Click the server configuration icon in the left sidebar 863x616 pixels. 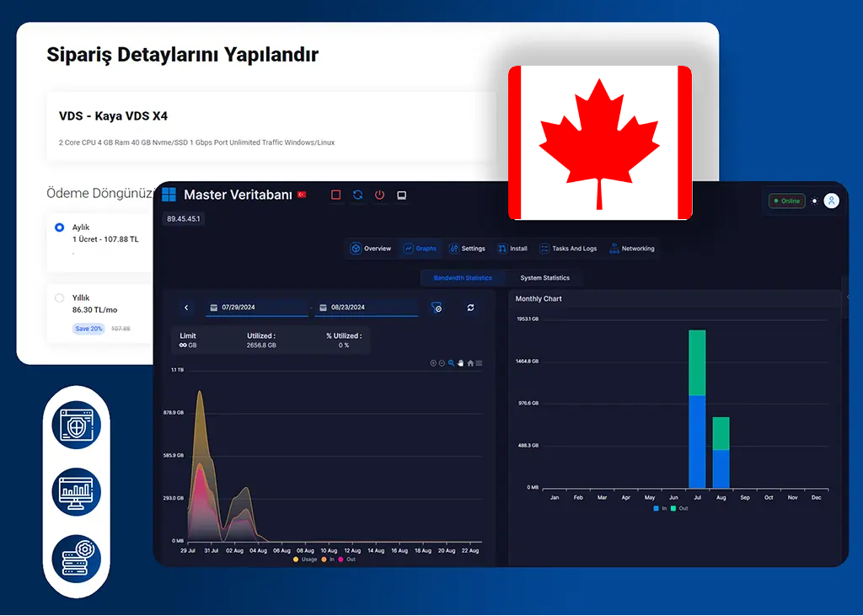[76, 558]
